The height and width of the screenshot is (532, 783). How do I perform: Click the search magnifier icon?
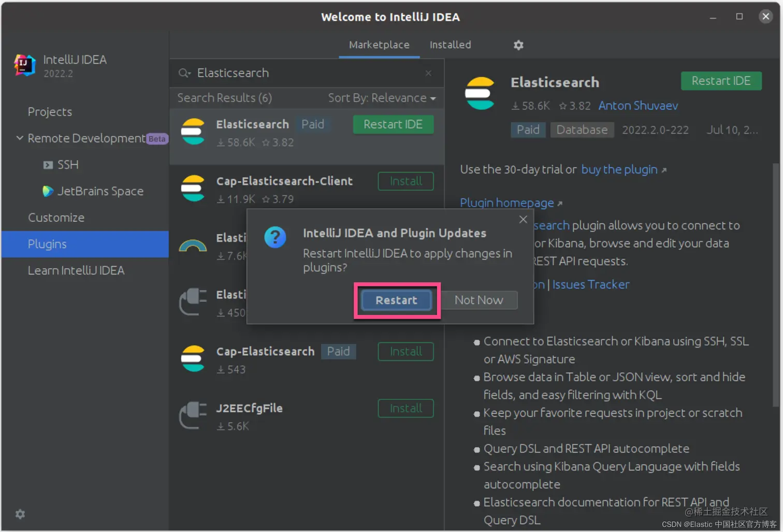point(184,73)
